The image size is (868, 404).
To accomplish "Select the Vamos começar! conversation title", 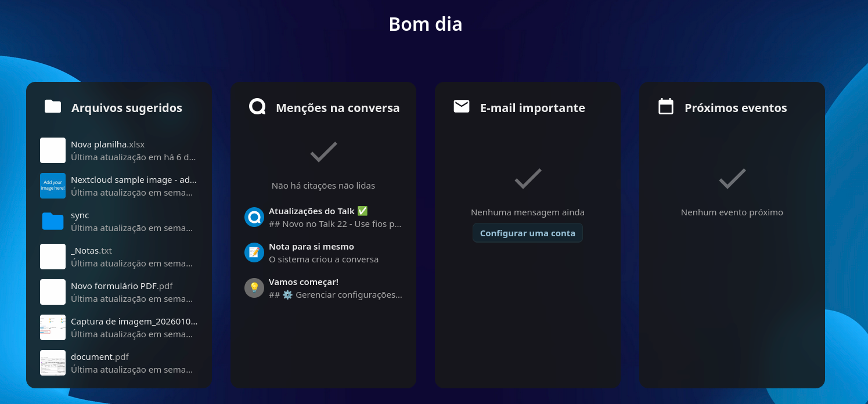I will [x=304, y=282].
